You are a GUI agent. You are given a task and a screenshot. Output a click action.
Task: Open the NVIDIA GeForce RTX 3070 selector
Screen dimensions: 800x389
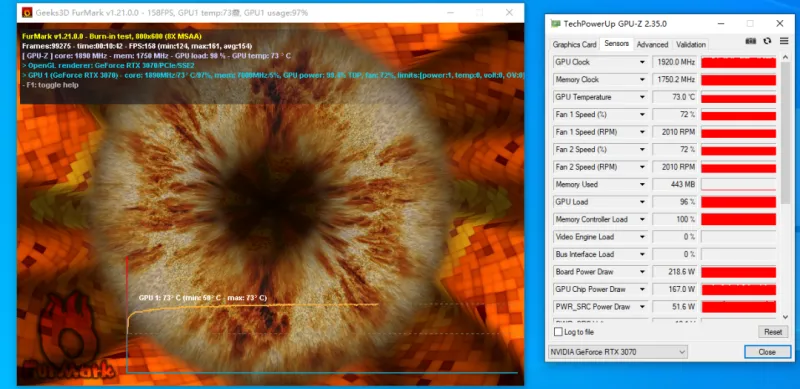point(617,352)
